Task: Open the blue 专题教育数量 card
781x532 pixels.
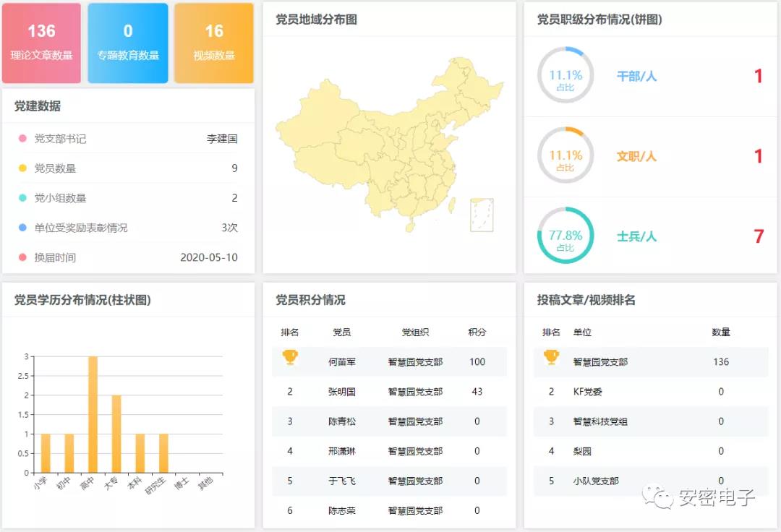Action: click(x=128, y=43)
